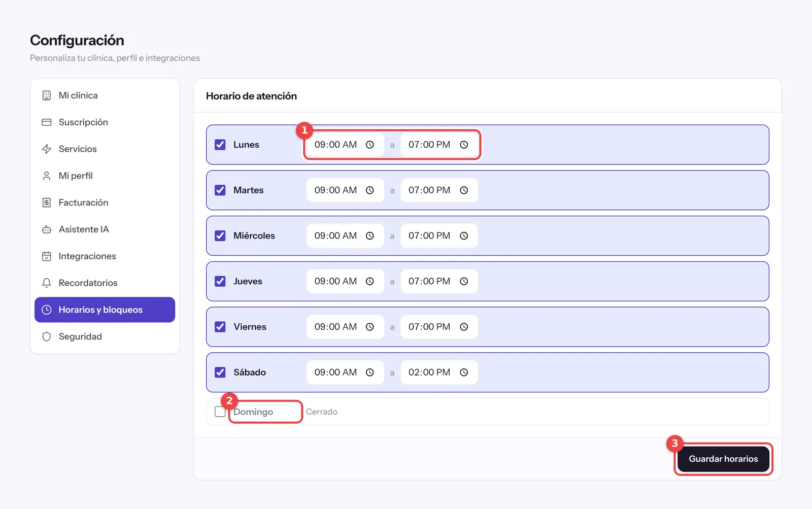Open clock picker for Viernes end time
This screenshot has height=509, width=812.
(464, 327)
